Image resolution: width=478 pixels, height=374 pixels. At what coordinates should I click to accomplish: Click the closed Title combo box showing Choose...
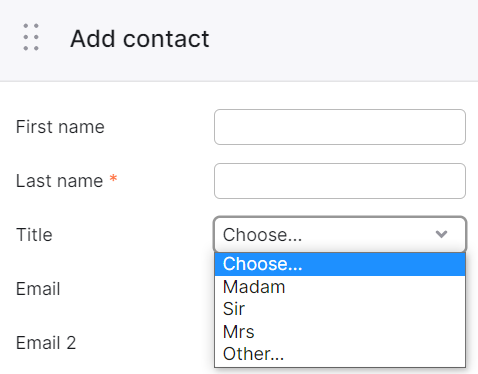point(340,235)
